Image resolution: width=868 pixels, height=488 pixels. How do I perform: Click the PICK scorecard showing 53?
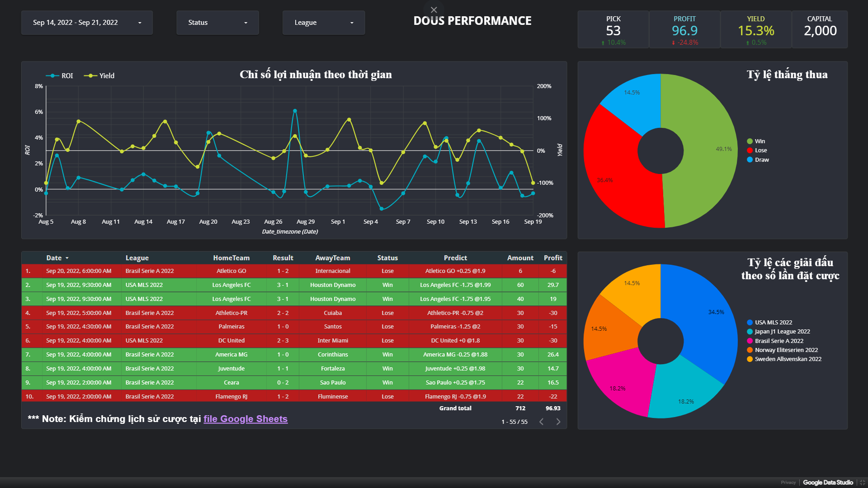pyautogui.click(x=613, y=30)
